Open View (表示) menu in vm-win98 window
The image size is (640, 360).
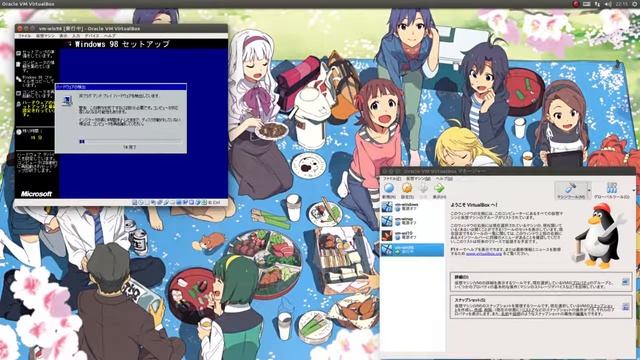pos(63,36)
